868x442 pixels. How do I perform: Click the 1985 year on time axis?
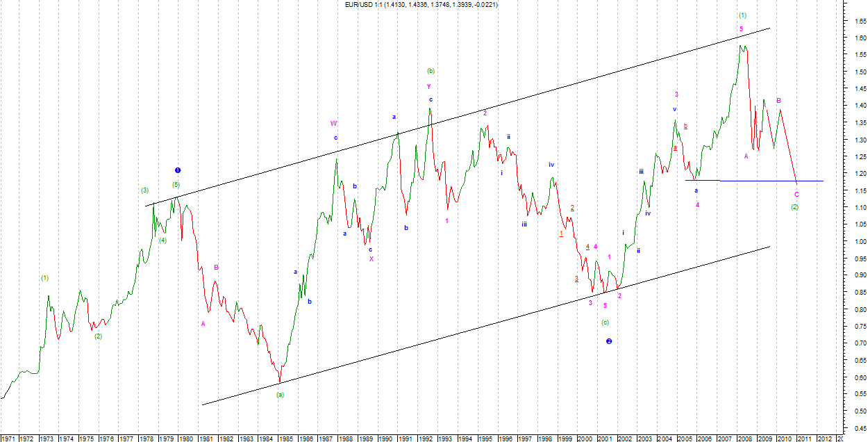point(285,439)
